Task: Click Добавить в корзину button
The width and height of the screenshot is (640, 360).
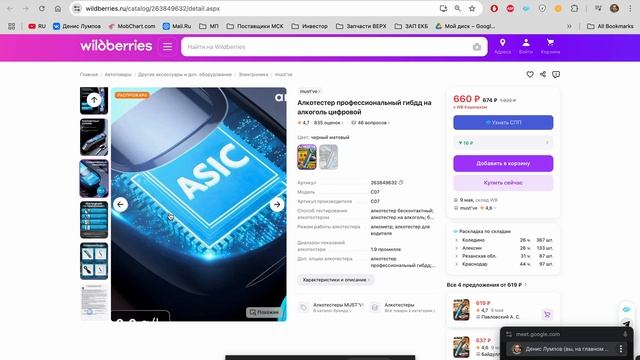Action: point(503,163)
